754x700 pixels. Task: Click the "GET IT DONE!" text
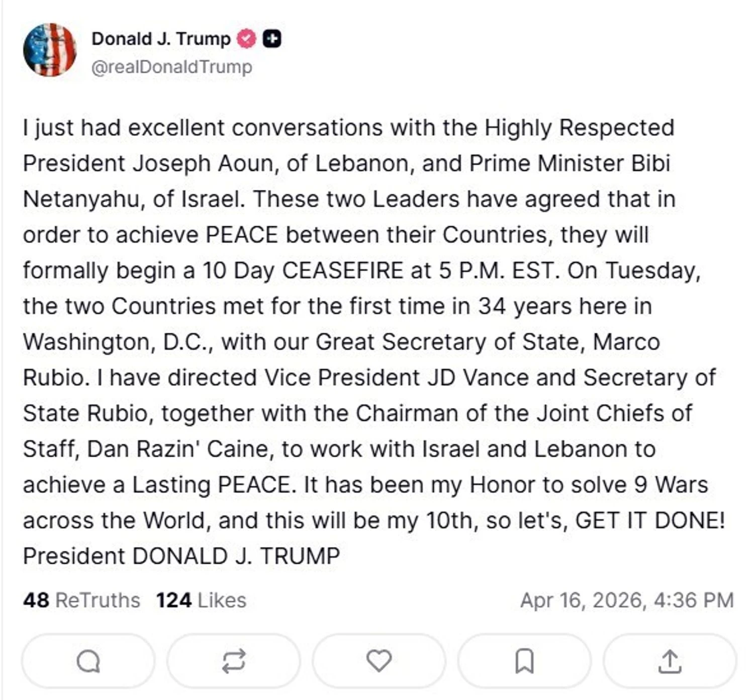pyautogui.click(x=650, y=520)
